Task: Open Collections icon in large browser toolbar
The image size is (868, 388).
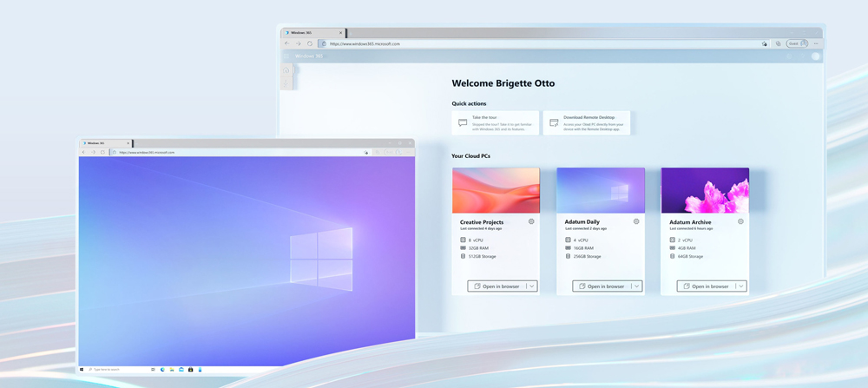Action: (779, 43)
